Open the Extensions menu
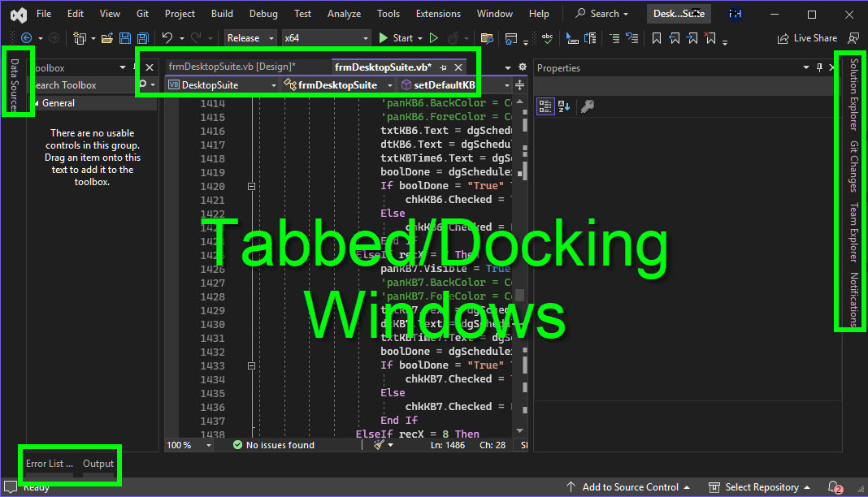This screenshot has width=868, height=497. tap(438, 14)
